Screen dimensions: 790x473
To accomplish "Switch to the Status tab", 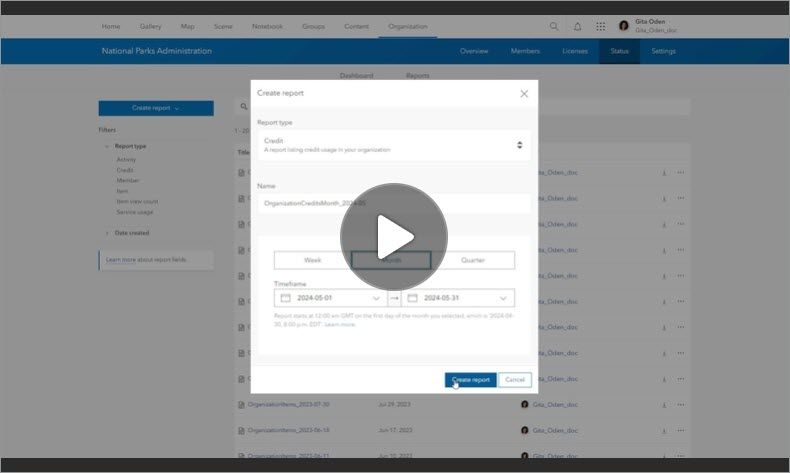I will pos(619,51).
